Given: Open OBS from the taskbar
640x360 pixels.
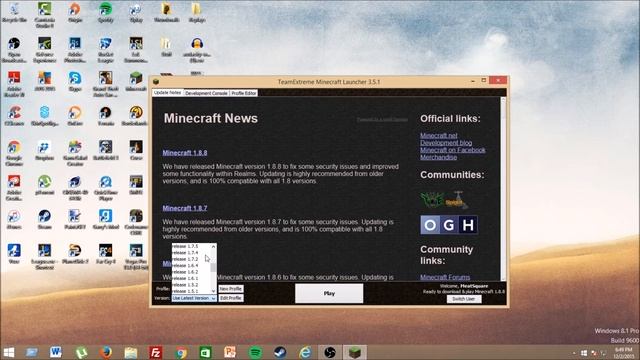Looking at the screenshot, I should (x=330, y=352).
